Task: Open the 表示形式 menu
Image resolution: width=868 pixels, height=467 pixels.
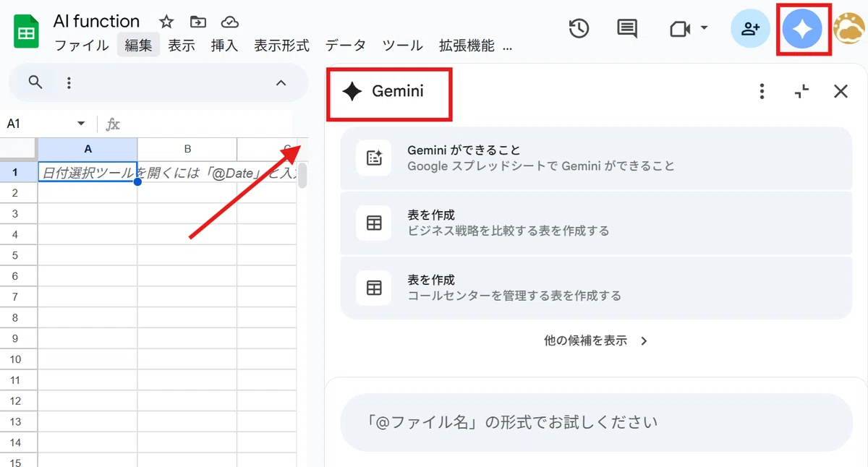Action: tap(281, 46)
